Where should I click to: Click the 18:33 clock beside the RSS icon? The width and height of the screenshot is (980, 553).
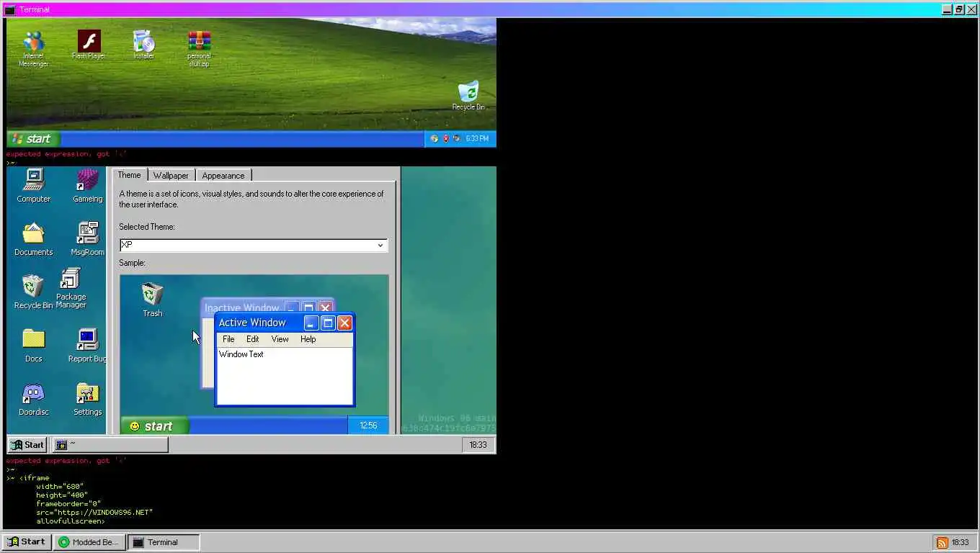click(x=960, y=542)
